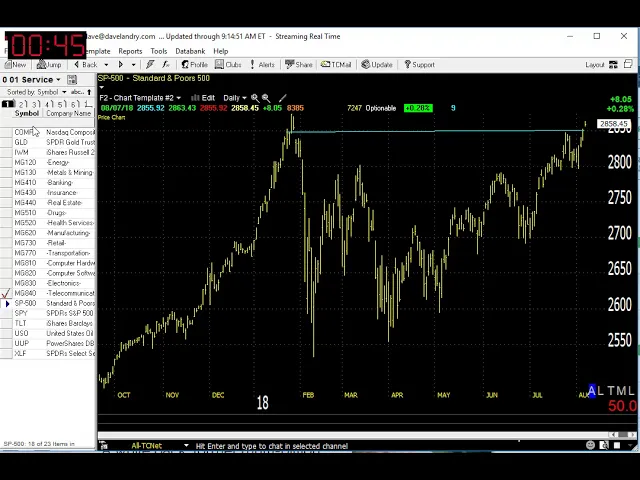Screen dimensions: 640x480
Task: Select the GLD SPDR Gold Trust row
Action: coord(48,142)
